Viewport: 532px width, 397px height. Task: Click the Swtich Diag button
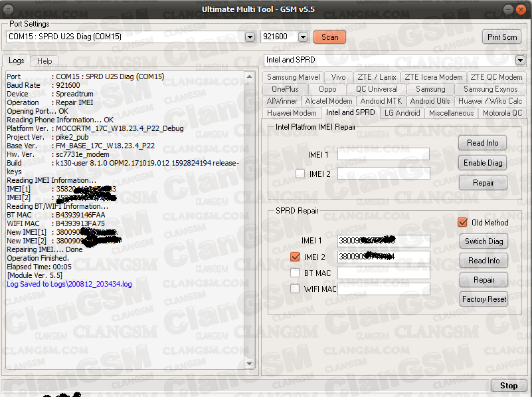pyautogui.click(x=484, y=241)
